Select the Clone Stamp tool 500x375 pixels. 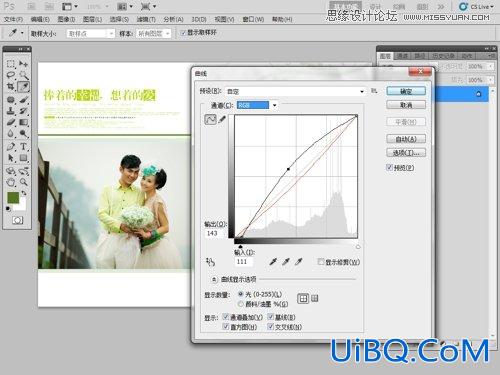(x=11, y=111)
